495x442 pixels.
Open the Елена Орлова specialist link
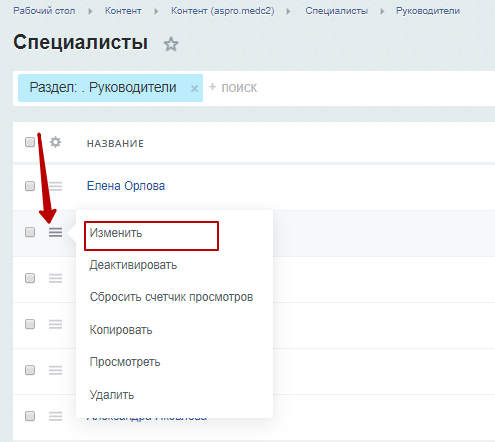[x=126, y=186]
